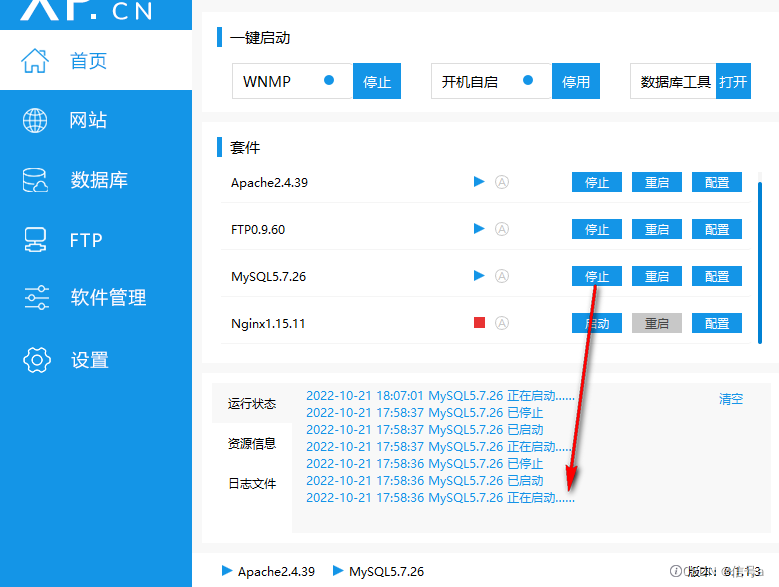
Task: Restart FTP0.9.60 with 重启
Action: coord(657,229)
